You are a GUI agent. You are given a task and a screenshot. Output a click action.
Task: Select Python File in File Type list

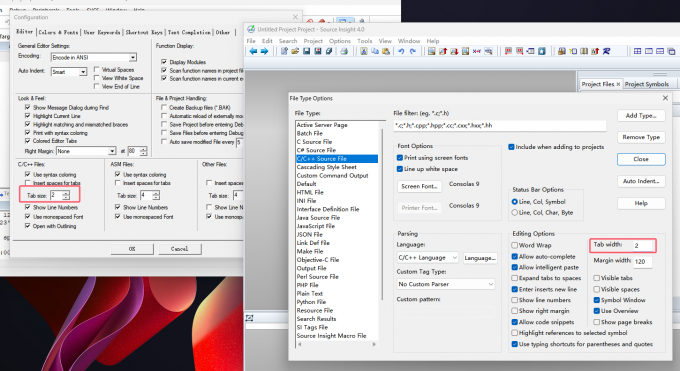pos(311,302)
